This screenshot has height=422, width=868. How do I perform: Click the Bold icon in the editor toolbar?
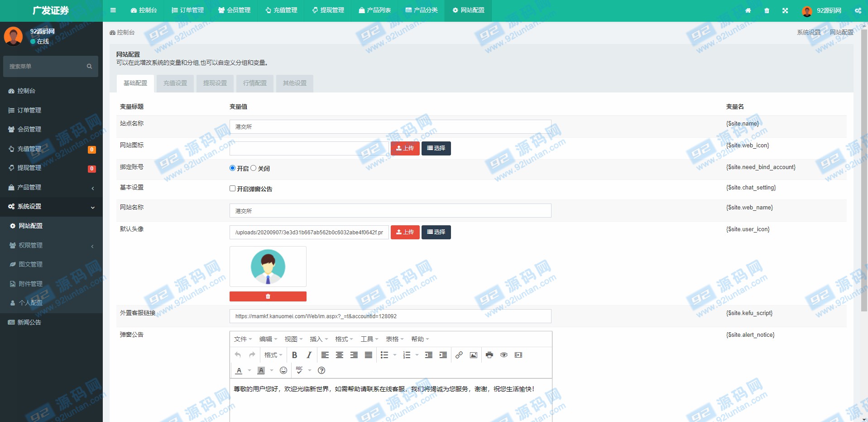click(x=294, y=355)
